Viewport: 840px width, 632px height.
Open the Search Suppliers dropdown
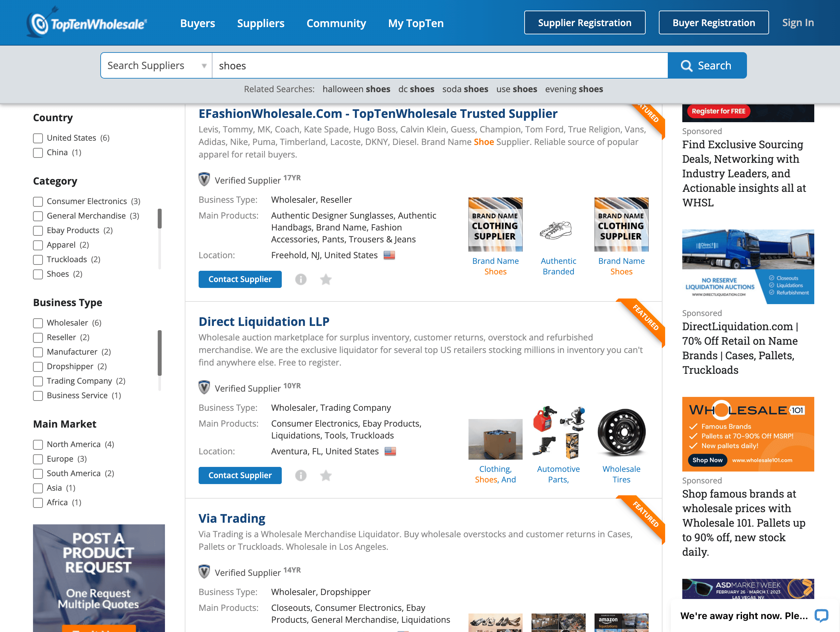(x=156, y=66)
